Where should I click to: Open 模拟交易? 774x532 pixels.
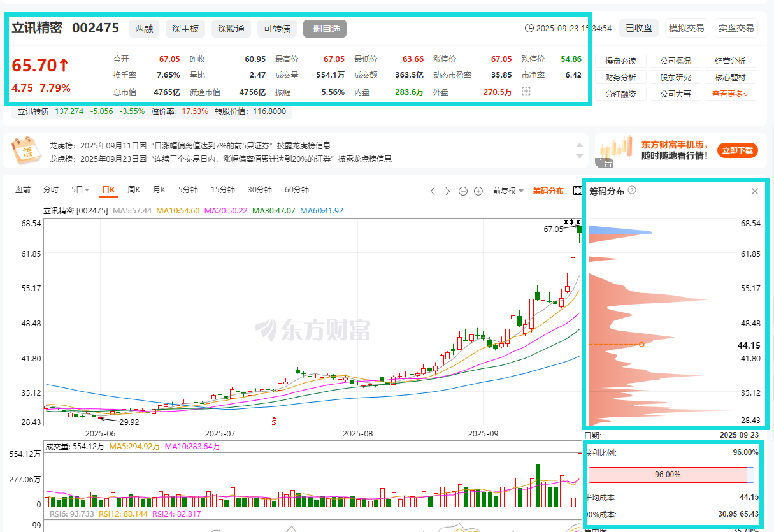point(686,28)
